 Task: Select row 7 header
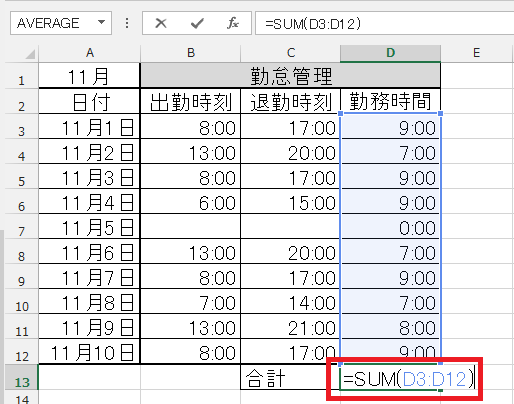pyautogui.click(x=22, y=226)
